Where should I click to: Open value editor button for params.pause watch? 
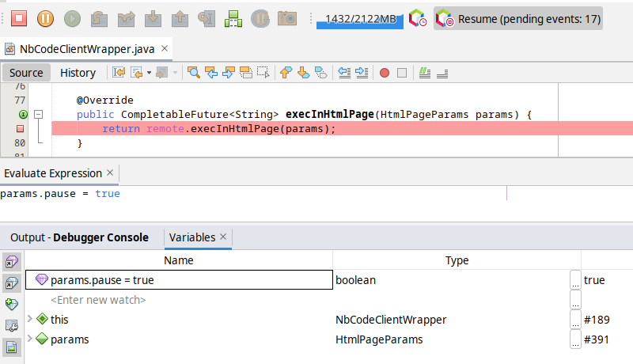pos(575,280)
